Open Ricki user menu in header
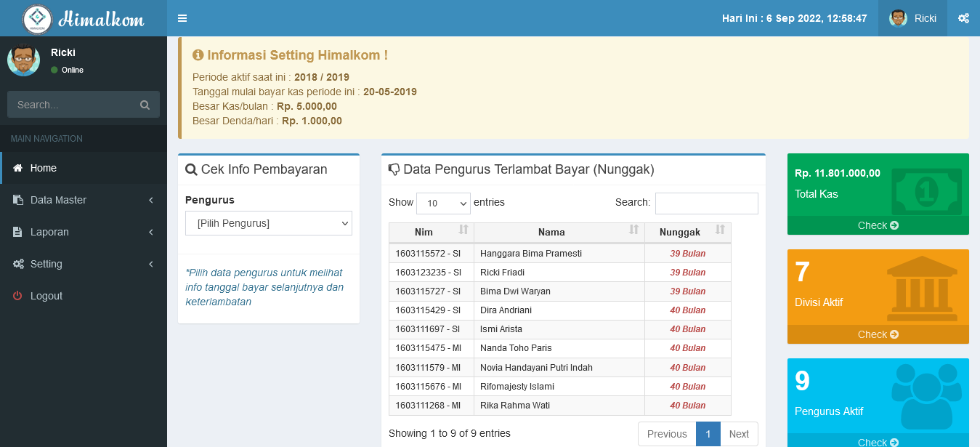The image size is (980, 447). (912, 18)
